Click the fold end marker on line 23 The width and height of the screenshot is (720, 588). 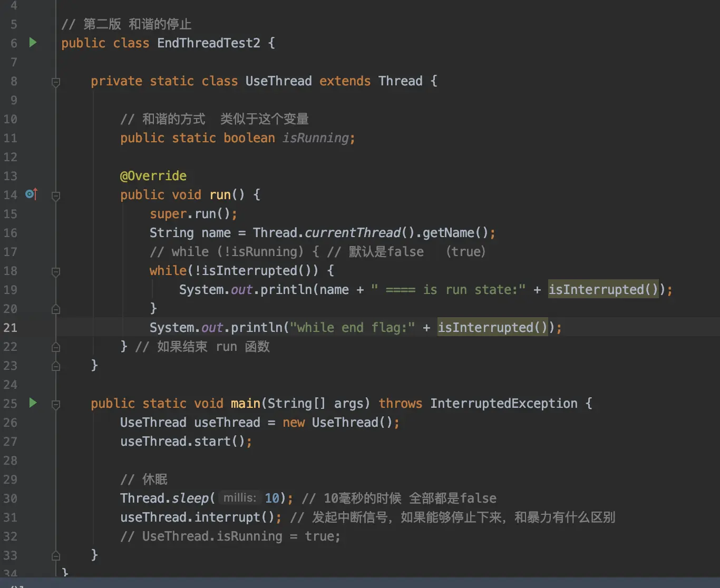coord(56,366)
